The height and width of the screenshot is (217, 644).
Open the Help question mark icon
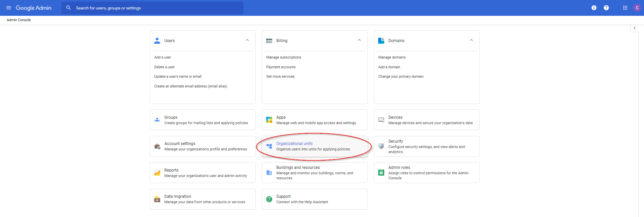click(x=606, y=8)
